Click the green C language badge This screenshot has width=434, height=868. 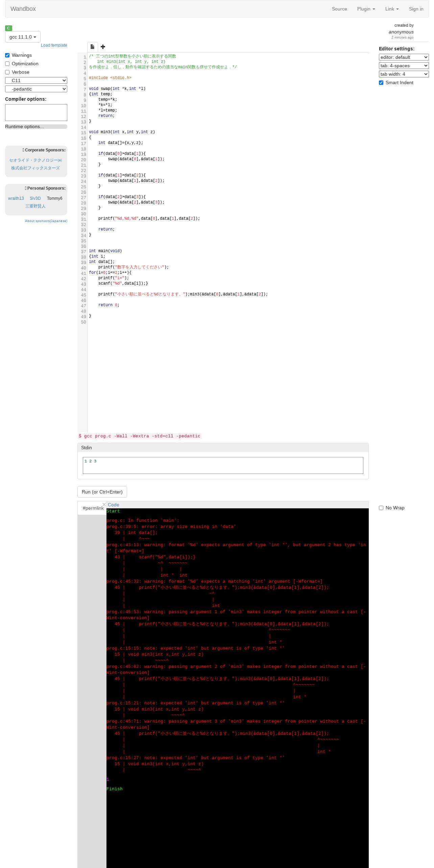pos(8,28)
